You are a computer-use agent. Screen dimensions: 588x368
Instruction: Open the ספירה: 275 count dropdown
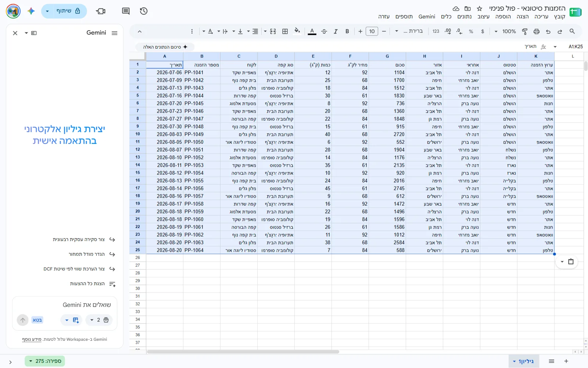(45, 361)
